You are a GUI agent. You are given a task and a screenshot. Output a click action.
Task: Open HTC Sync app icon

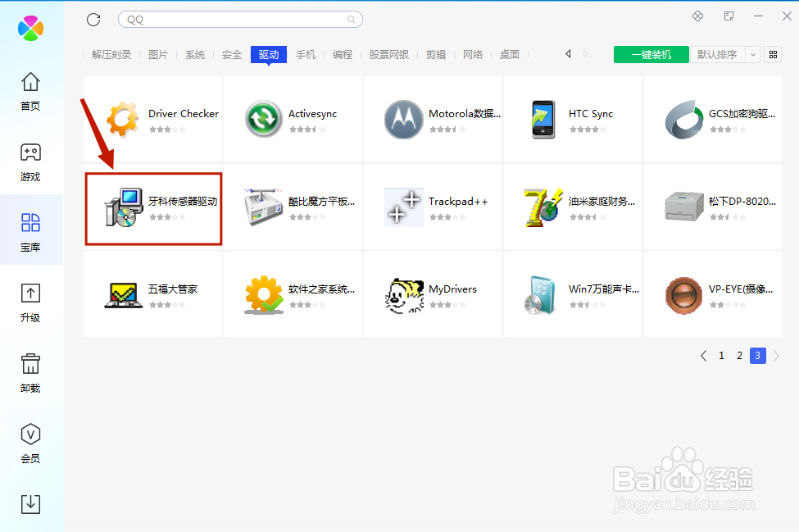(543, 119)
